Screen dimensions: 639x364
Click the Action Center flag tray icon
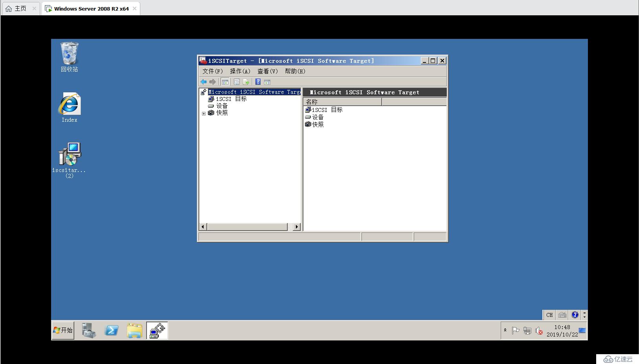click(516, 331)
